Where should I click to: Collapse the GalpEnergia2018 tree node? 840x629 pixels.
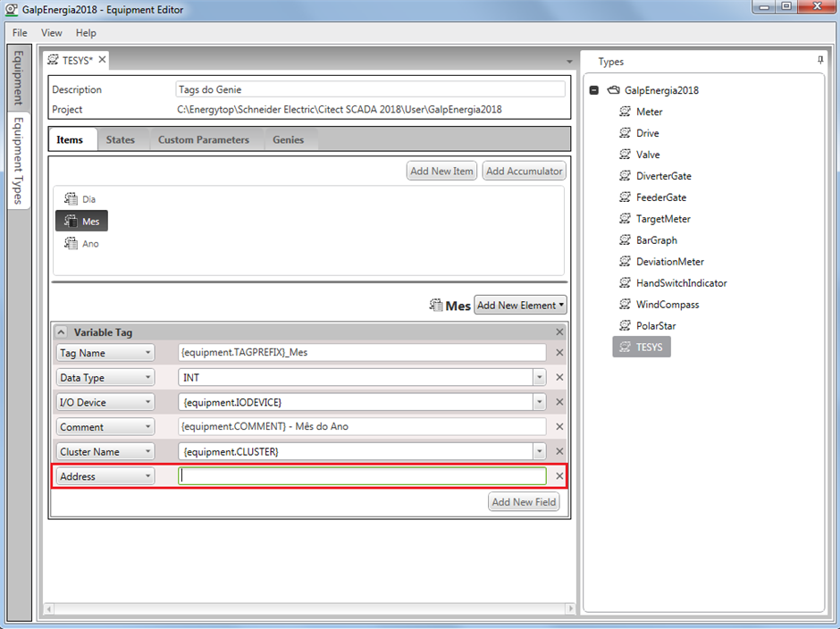tap(593, 90)
